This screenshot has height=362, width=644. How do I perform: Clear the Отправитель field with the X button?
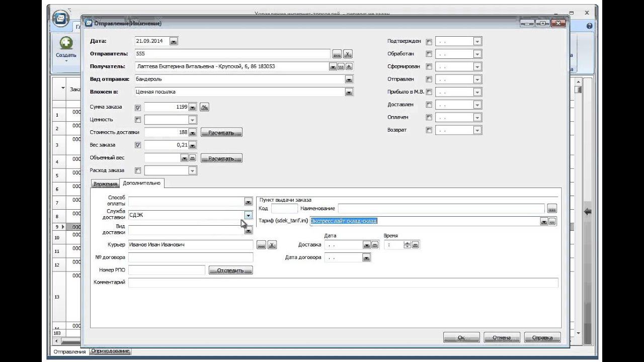pos(348,54)
